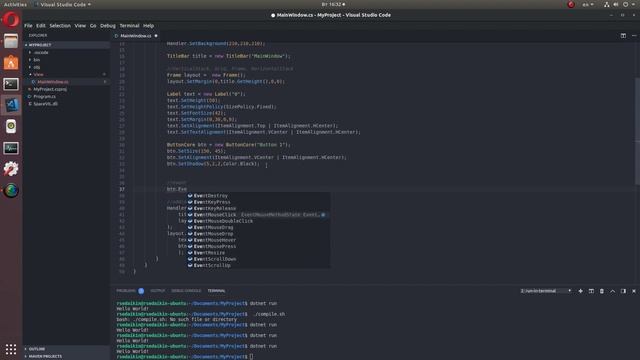640x360 pixels.
Task: Open MyProject.csproj file
Action: coord(50,89)
